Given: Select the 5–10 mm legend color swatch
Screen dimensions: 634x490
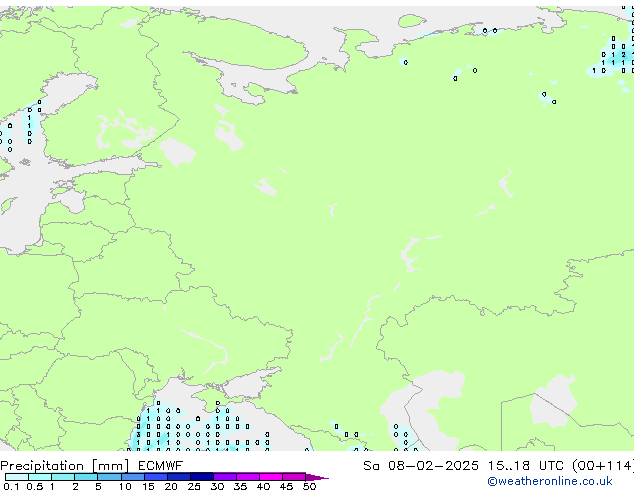Looking at the screenshot, I should click(109, 477).
